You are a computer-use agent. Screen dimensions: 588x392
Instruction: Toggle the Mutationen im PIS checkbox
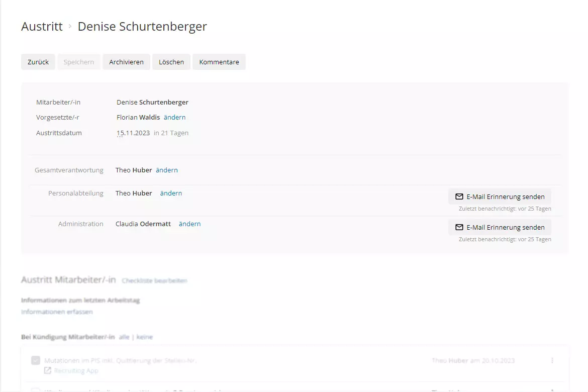click(x=36, y=360)
